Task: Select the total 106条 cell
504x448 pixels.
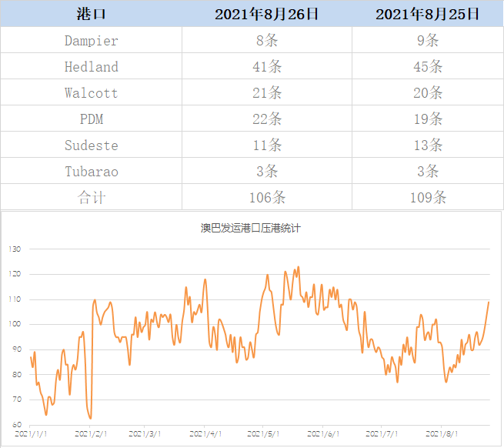Action: pos(267,198)
